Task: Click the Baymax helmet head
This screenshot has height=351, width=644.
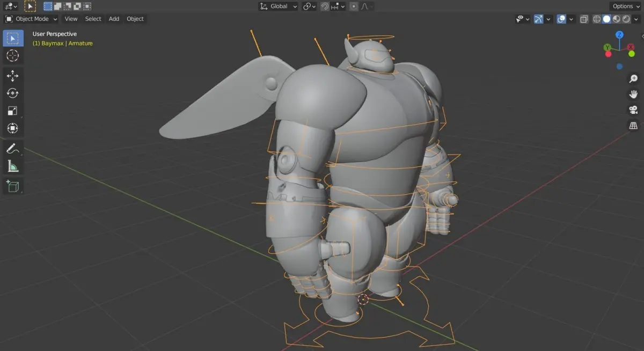Action: (x=372, y=56)
